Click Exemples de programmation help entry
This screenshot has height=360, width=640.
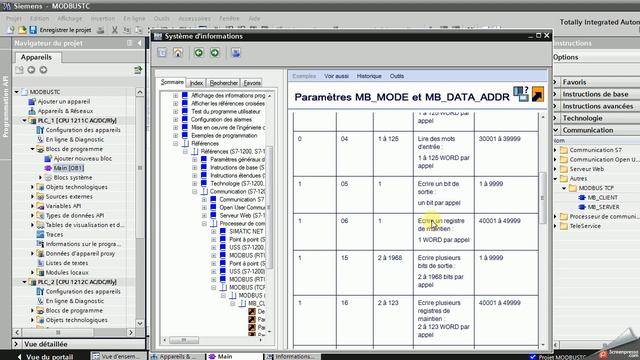(224, 135)
